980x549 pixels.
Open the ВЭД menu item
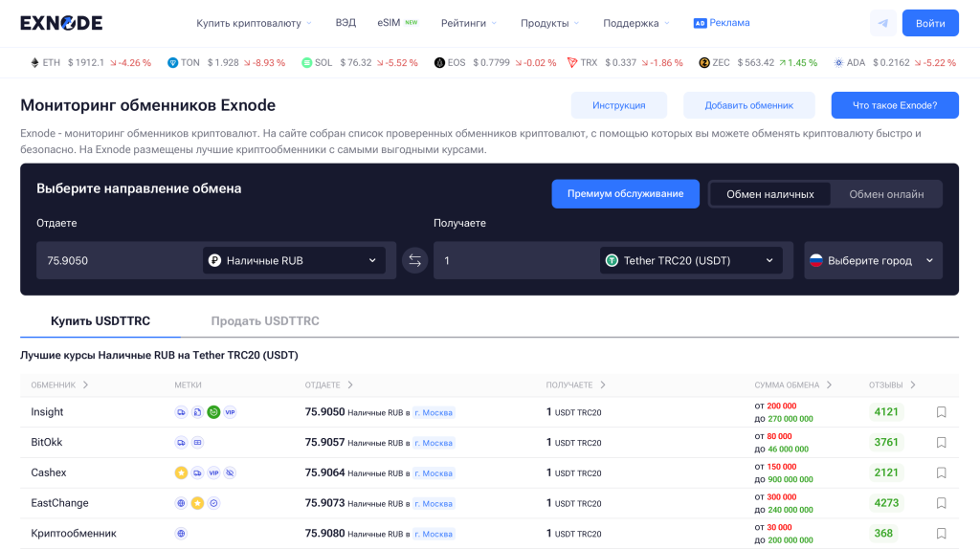345,23
